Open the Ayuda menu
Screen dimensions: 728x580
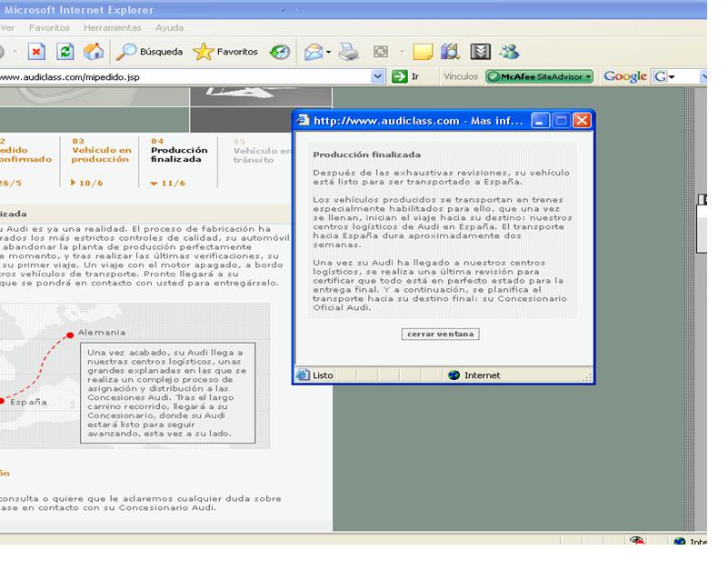(169, 28)
